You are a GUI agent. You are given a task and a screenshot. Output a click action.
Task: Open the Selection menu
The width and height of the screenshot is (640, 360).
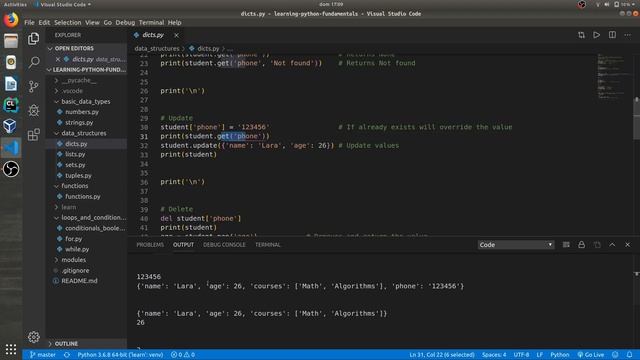pos(68,22)
